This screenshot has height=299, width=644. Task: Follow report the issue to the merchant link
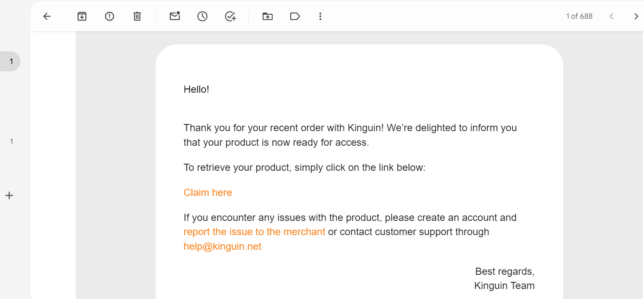coord(254,232)
